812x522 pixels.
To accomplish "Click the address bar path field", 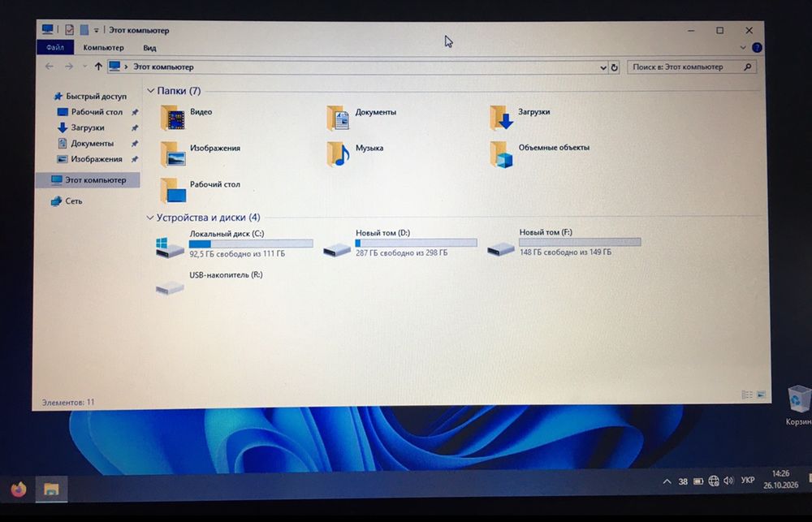I will coord(357,67).
